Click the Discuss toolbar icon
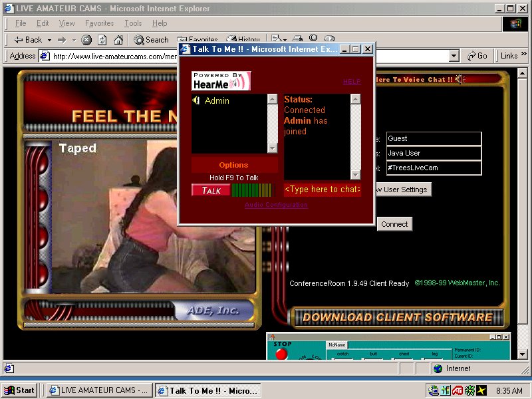 point(329,39)
